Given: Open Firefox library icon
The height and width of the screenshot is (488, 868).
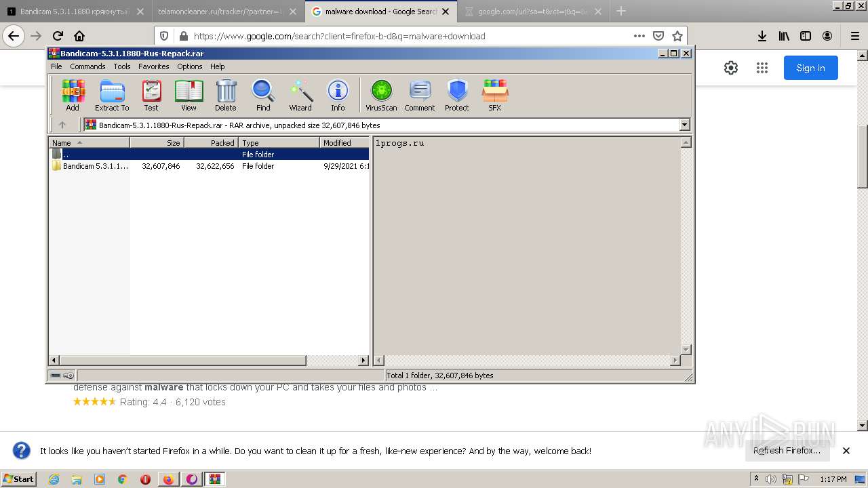Looking at the screenshot, I should [784, 36].
